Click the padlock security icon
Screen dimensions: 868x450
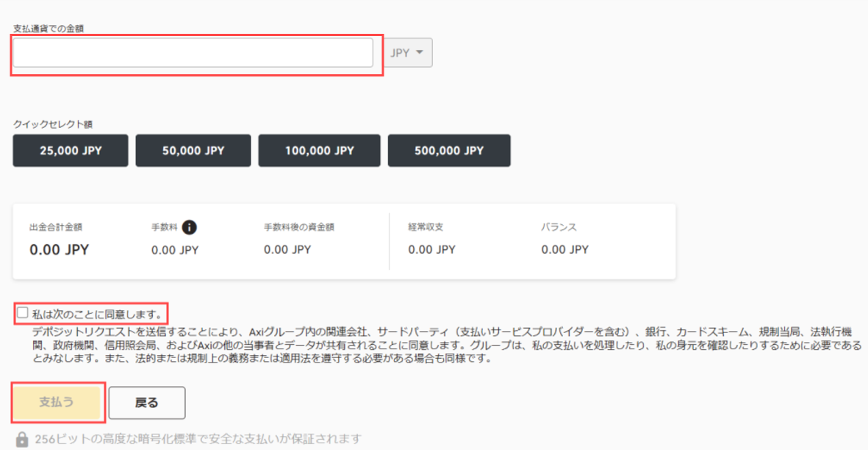coord(22,440)
